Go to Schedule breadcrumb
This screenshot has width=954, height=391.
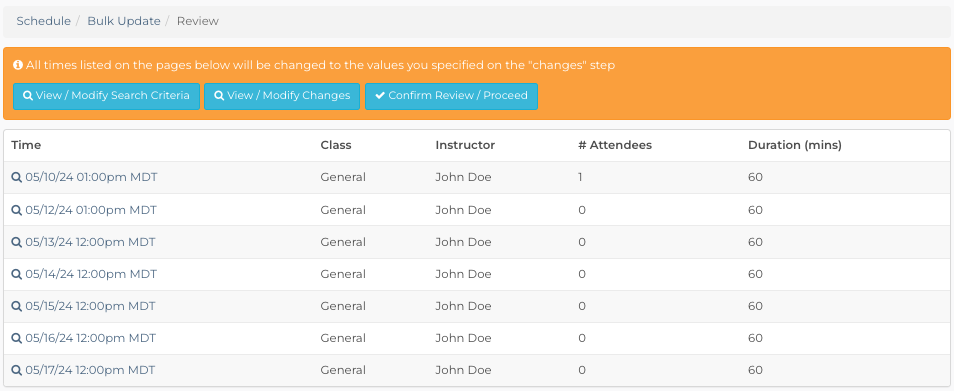click(44, 21)
